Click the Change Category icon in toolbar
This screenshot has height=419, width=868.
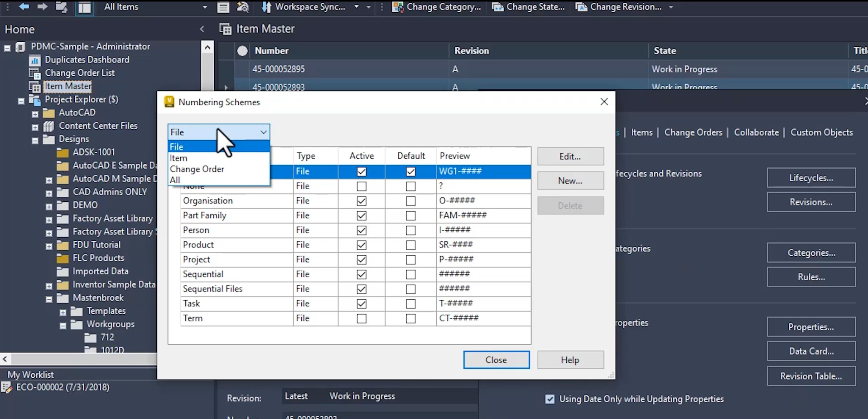click(397, 7)
